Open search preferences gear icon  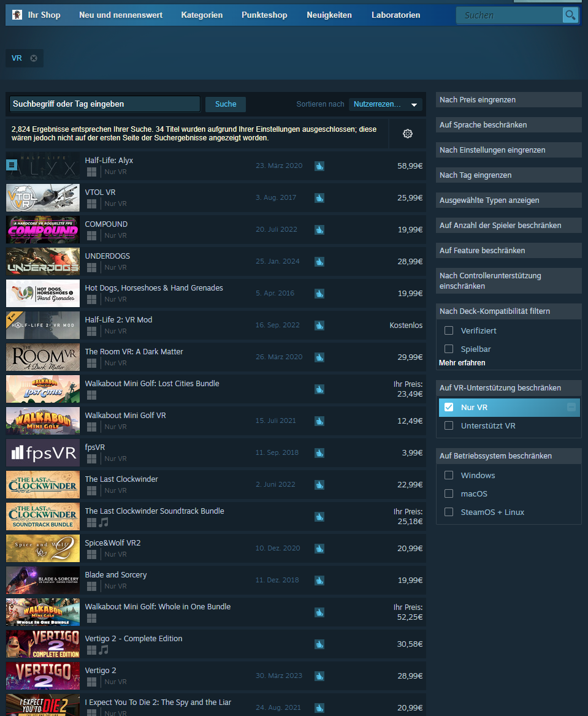[x=408, y=134]
